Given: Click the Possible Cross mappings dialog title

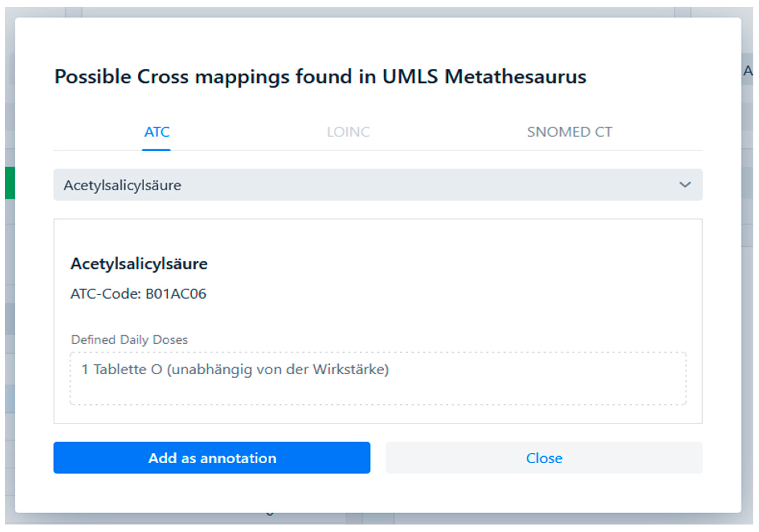Looking at the screenshot, I should point(320,77).
